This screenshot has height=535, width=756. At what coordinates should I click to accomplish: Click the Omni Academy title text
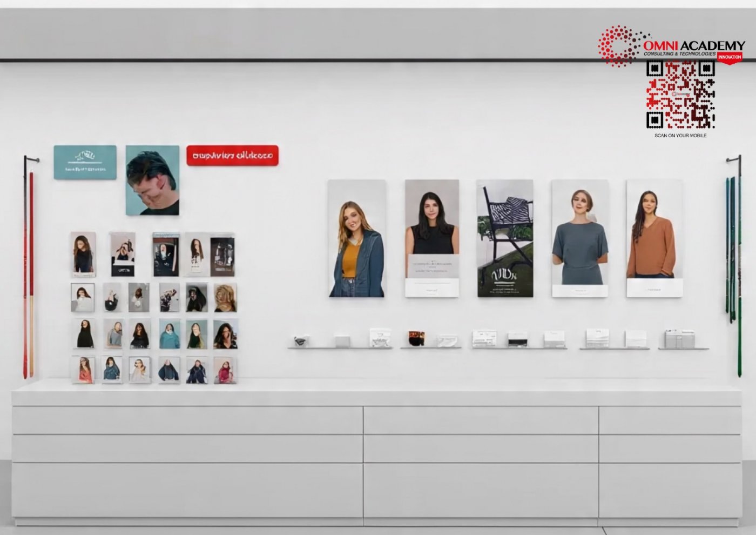tap(694, 45)
